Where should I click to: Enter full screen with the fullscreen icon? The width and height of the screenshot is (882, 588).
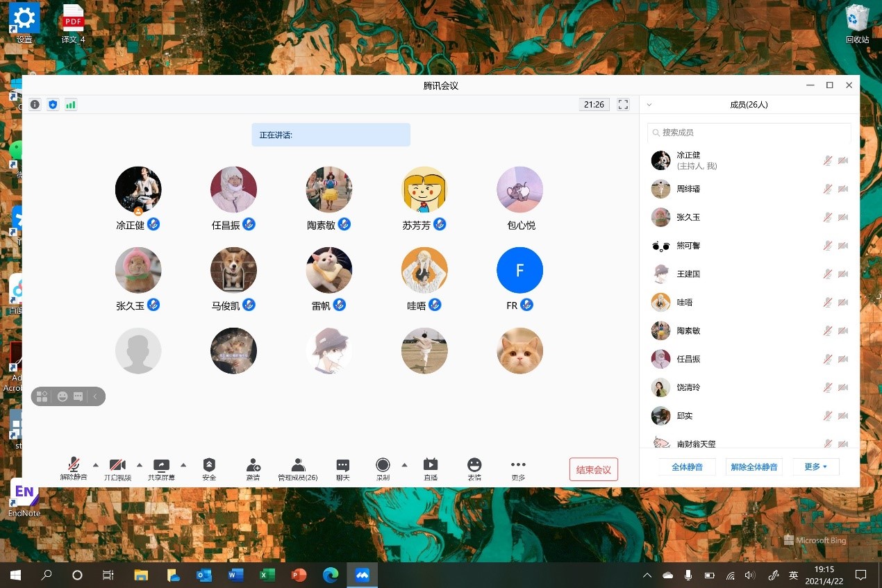click(x=623, y=105)
